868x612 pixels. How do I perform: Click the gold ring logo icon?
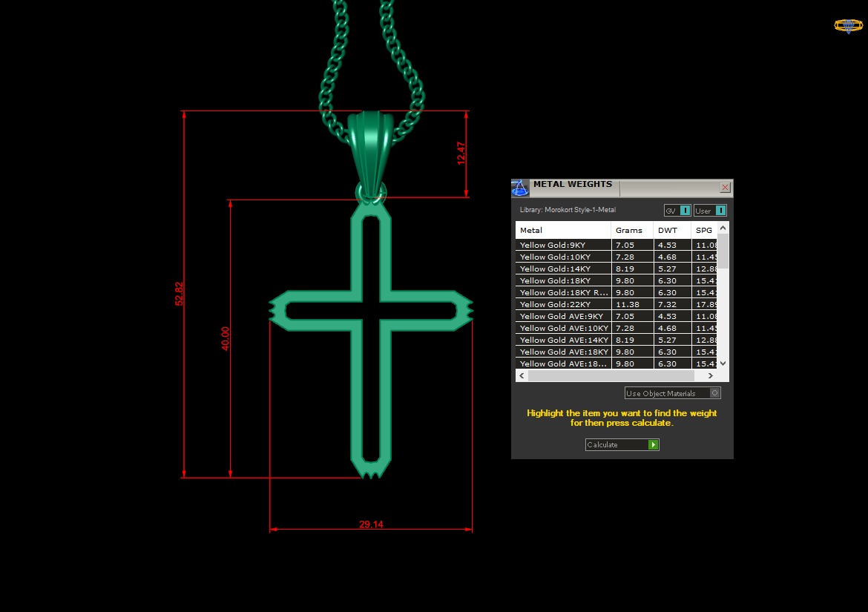pos(848,25)
